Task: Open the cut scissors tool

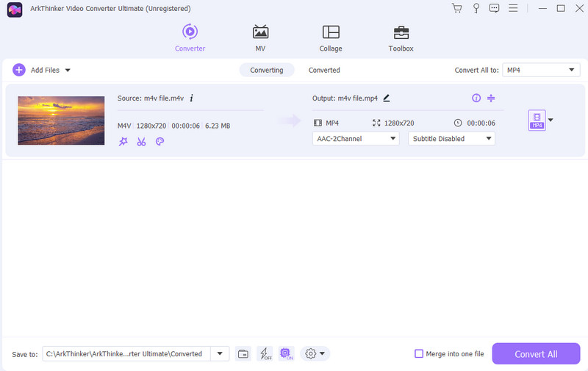Action: click(141, 141)
